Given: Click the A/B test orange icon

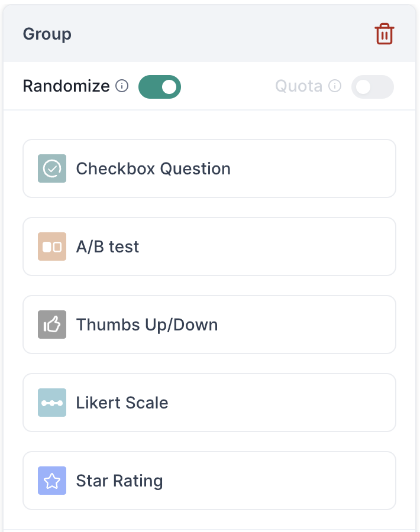Looking at the screenshot, I should coord(52,246).
